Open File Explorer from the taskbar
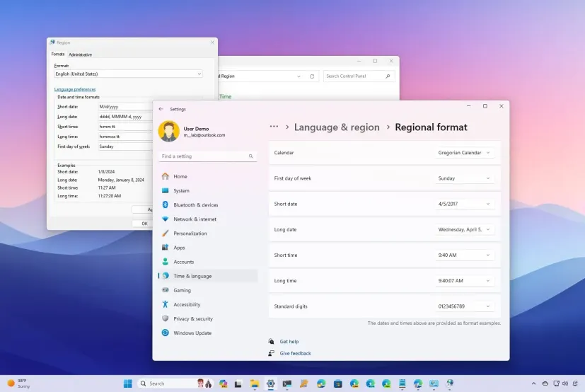Screen dimensions: 585x392 pos(255,384)
